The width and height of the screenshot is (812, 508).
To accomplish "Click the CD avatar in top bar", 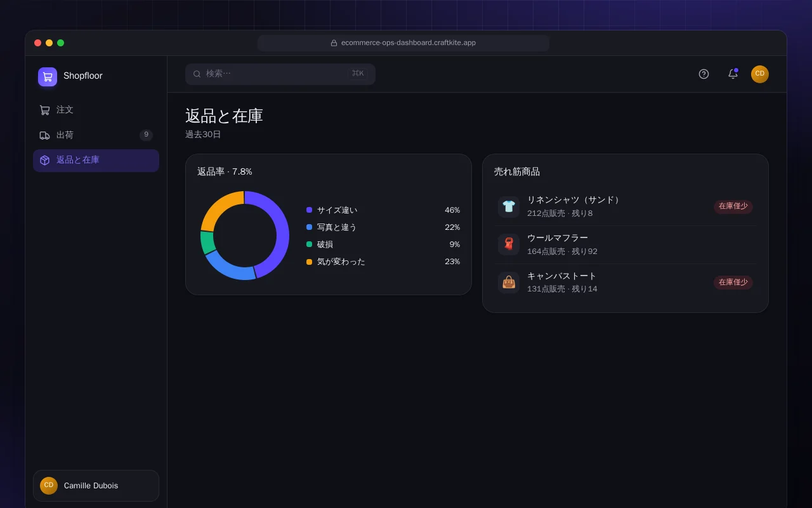I will click(760, 74).
